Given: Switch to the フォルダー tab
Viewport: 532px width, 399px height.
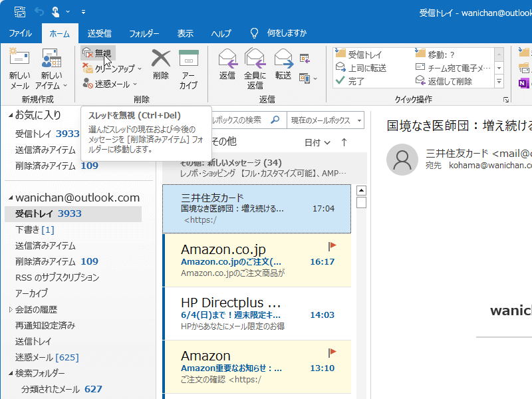Looking at the screenshot, I should pos(144,33).
